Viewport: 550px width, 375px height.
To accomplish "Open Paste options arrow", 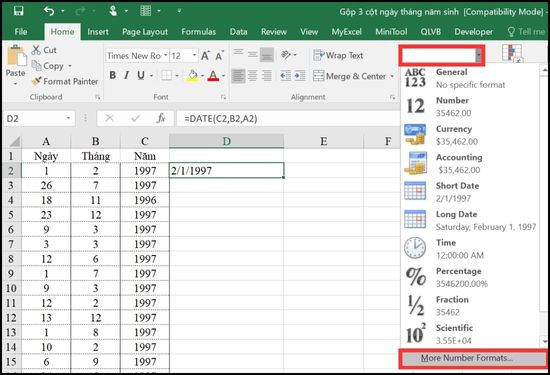I will (15, 83).
